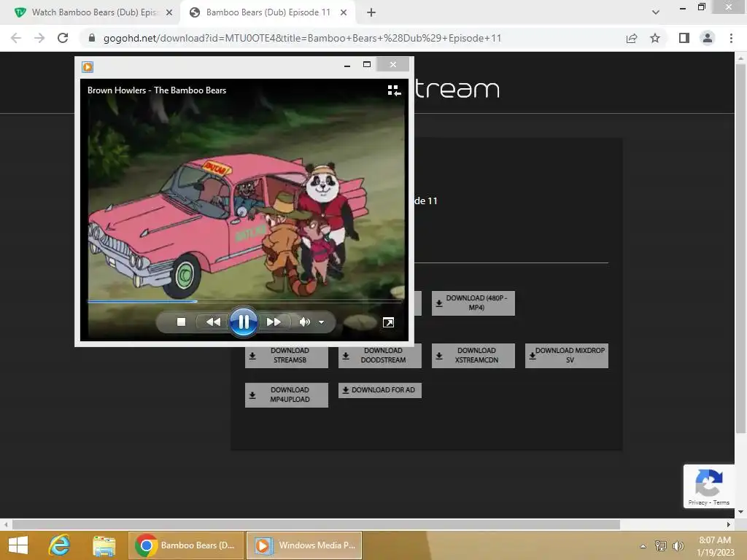Open volume dropdown arrow in player
The width and height of the screenshot is (747, 560).
[322, 322]
